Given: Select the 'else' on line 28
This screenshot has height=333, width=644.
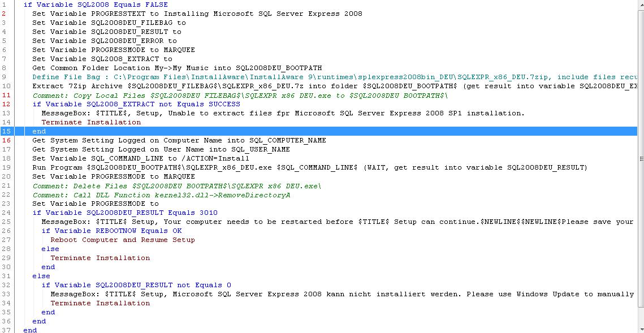Looking at the screenshot, I should coord(50,248).
